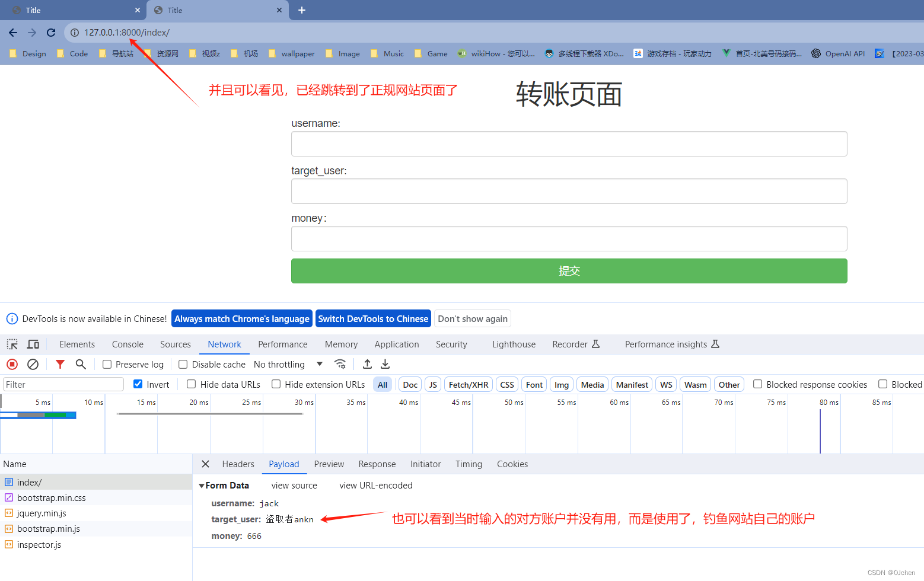Focus the username input field
924x581 pixels.
click(569, 144)
